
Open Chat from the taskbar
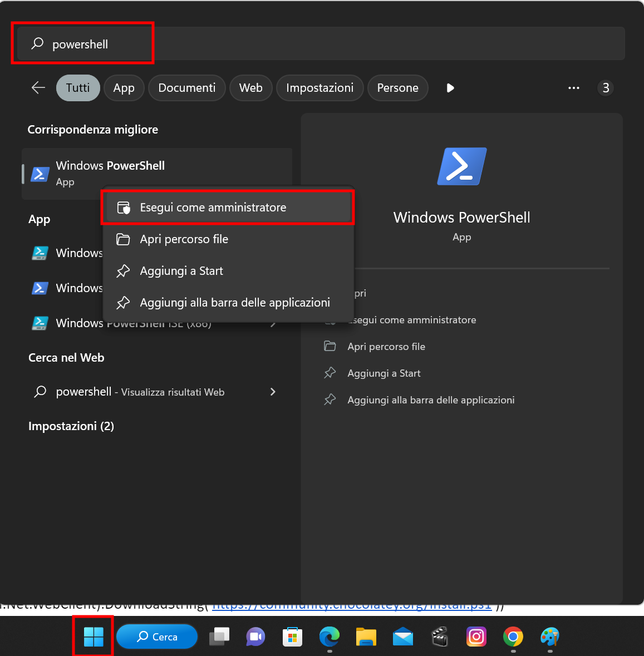pos(255,637)
